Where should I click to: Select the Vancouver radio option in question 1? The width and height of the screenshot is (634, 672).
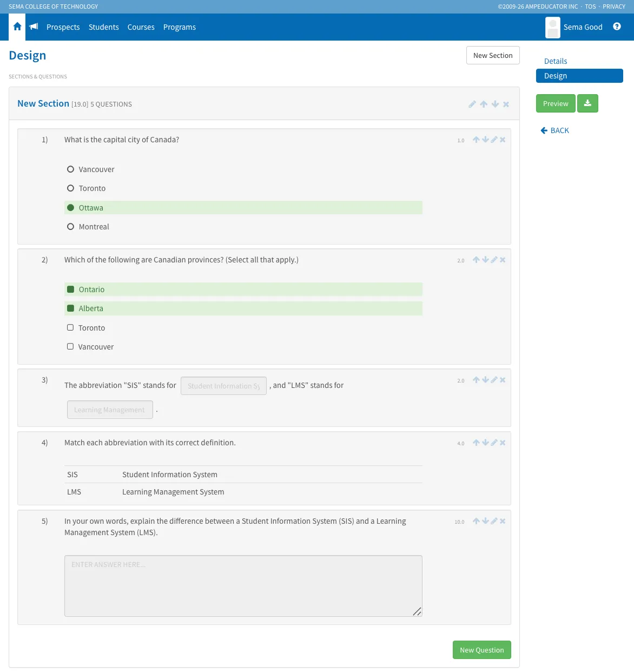click(x=70, y=169)
